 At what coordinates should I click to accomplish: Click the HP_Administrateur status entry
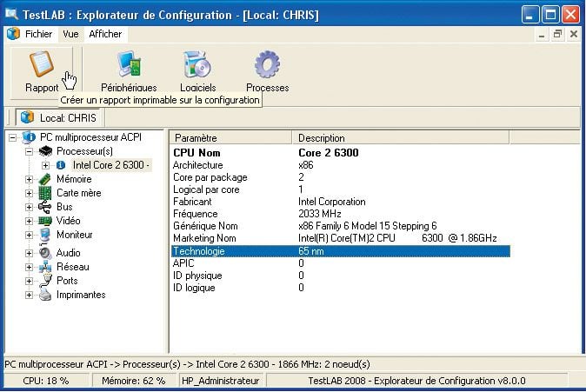[221, 381]
